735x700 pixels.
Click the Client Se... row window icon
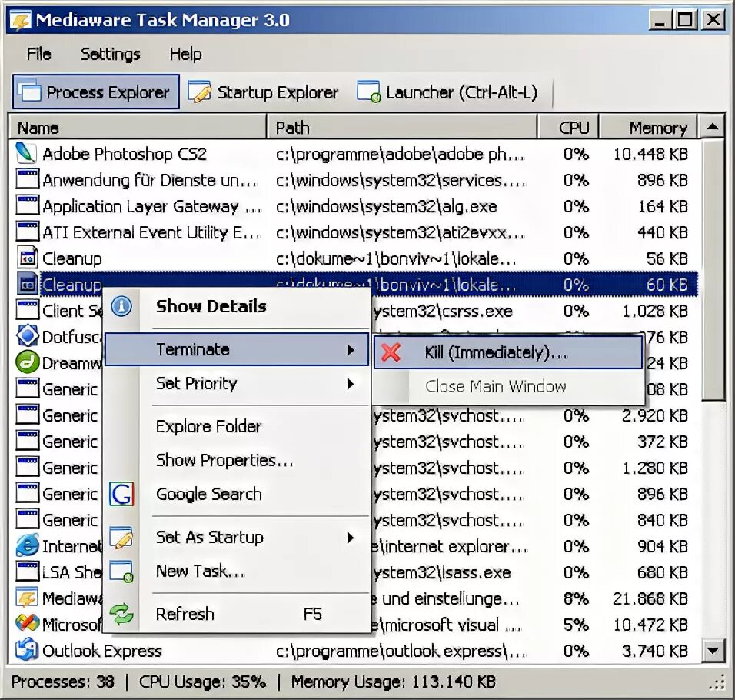[x=27, y=310]
